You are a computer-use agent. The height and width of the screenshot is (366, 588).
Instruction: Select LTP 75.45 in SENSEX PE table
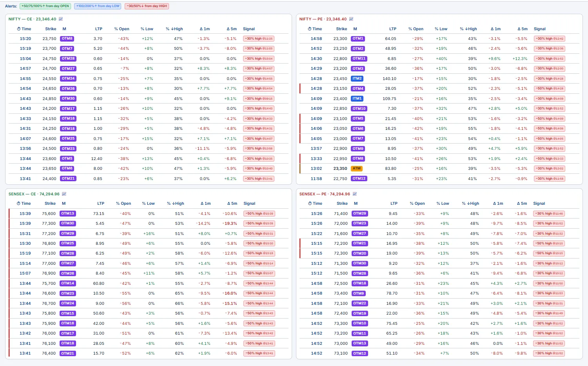[x=392, y=323]
